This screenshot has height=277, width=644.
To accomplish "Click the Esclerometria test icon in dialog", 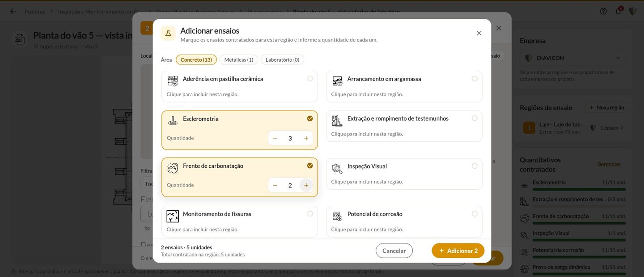I will [173, 121].
